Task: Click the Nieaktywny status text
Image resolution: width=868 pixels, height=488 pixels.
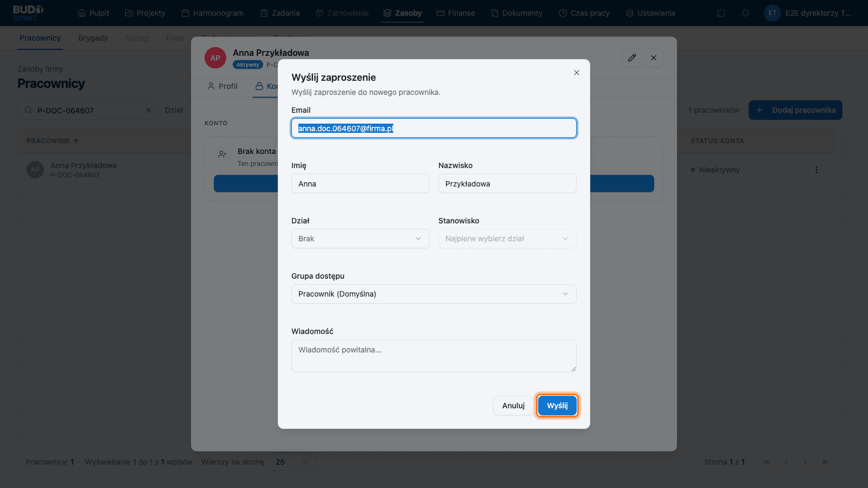Action: point(719,170)
